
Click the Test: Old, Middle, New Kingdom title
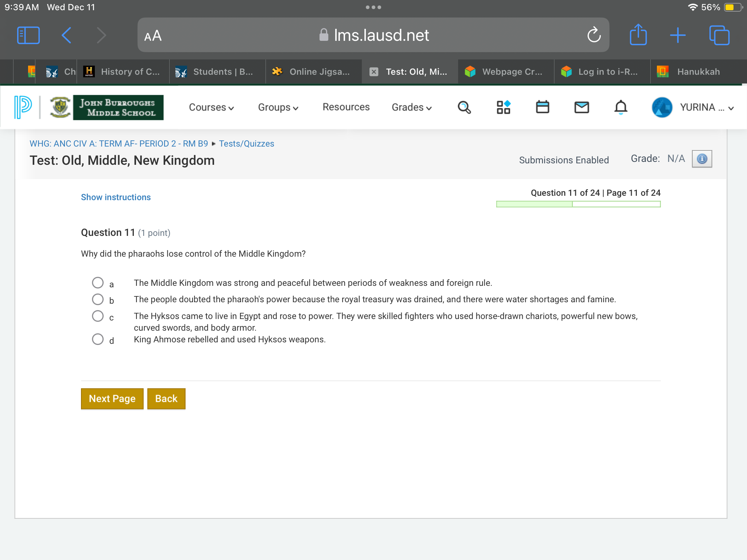pyautogui.click(x=122, y=160)
